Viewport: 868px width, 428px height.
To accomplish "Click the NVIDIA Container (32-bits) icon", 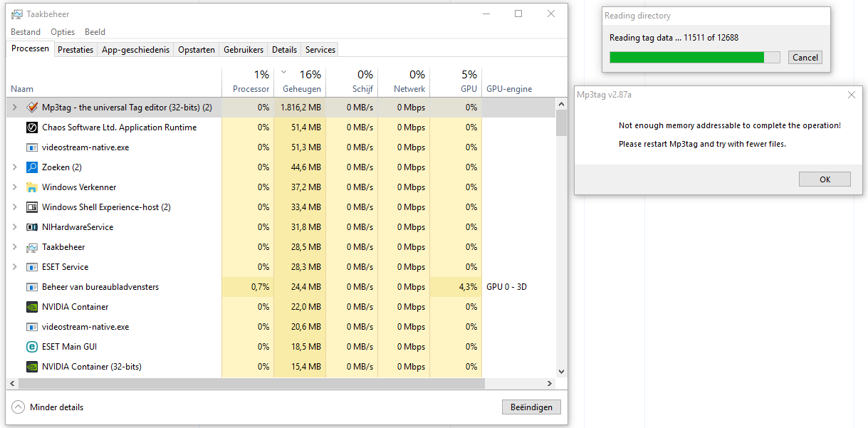I will (32, 367).
